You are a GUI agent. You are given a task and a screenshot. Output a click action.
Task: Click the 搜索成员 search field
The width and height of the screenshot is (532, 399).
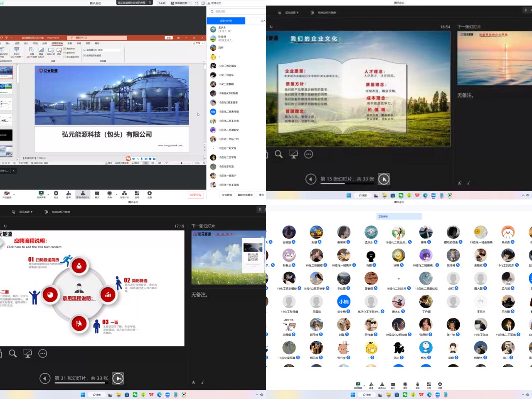click(x=237, y=12)
